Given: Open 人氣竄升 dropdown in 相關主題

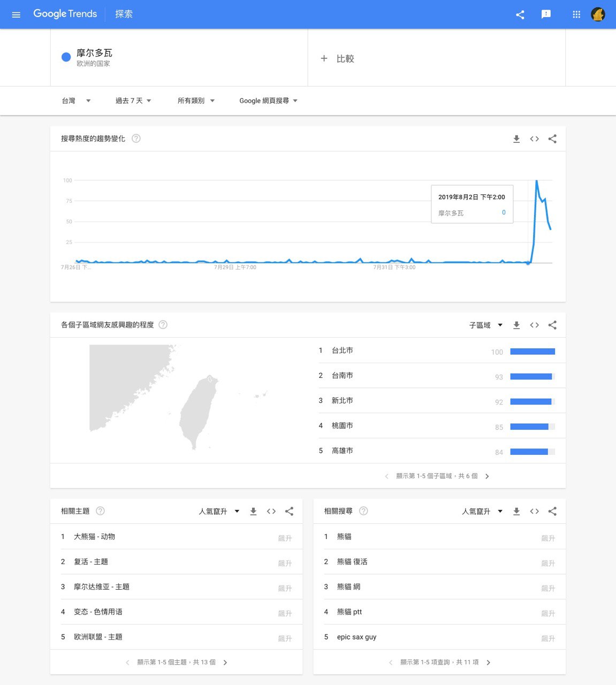Looking at the screenshot, I should point(219,512).
